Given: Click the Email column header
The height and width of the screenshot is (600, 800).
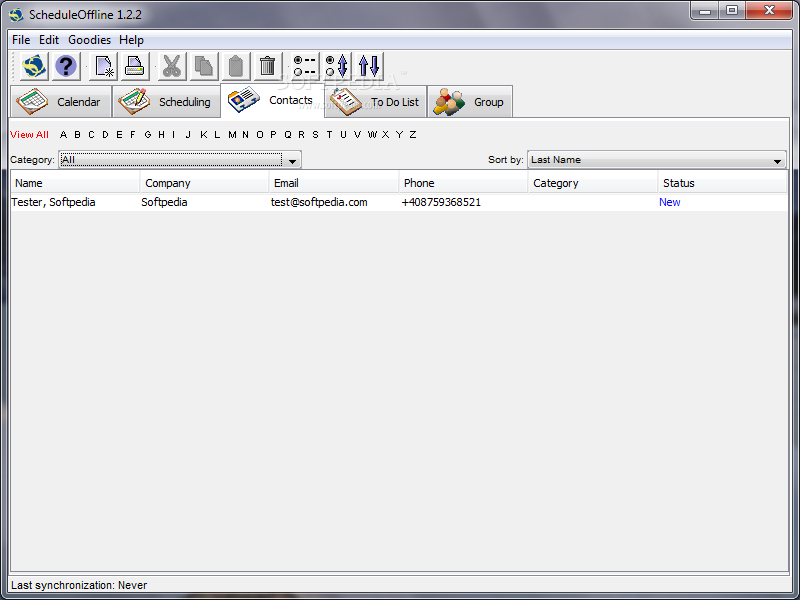Looking at the screenshot, I should point(334,183).
